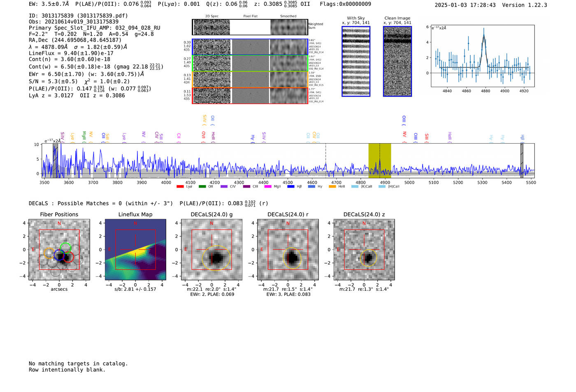The width and height of the screenshot is (576, 392).
Task: Select the With Sky image panel
Action: pos(356,61)
